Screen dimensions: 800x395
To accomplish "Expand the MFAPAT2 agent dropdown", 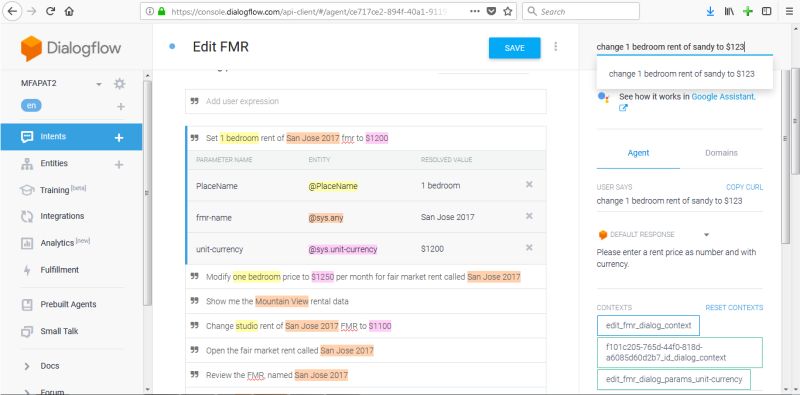I will point(99,84).
